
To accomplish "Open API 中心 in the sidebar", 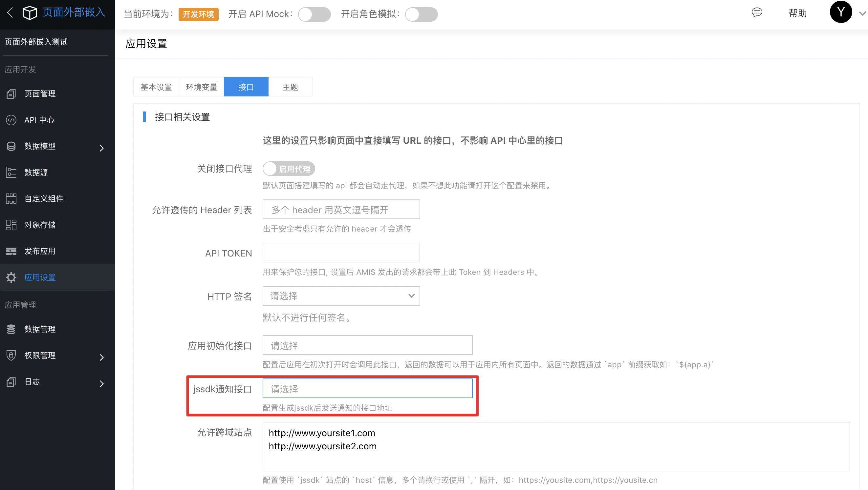I will (x=39, y=120).
